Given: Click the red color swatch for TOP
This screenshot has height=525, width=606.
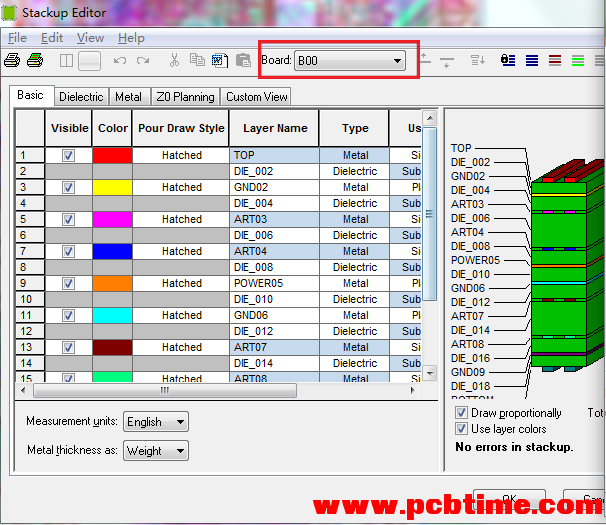Looking at the screenshot, I should click(112, 155).
